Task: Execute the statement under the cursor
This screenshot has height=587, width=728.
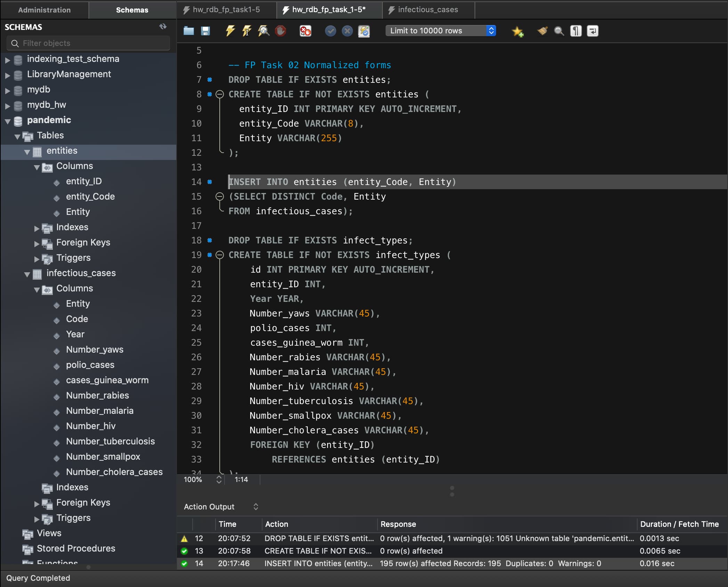Action: (x=246, y=31)
